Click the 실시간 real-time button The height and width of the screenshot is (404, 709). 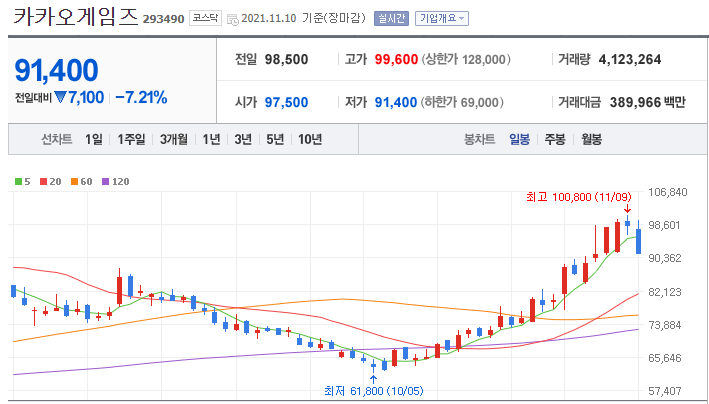click(391, 19)
